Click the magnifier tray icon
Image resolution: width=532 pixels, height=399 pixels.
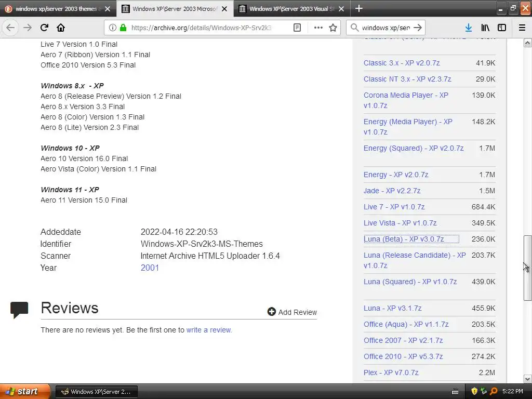pos(494,391)
